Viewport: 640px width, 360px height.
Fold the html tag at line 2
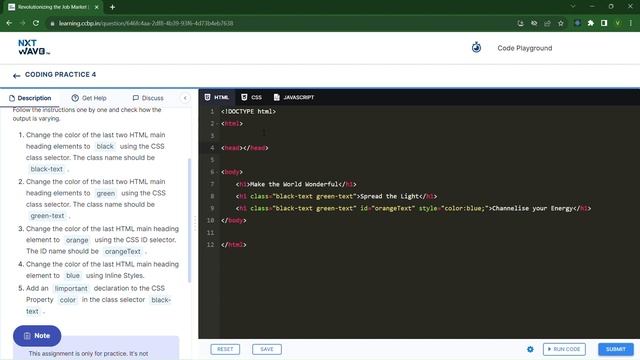tap(218, 124)
